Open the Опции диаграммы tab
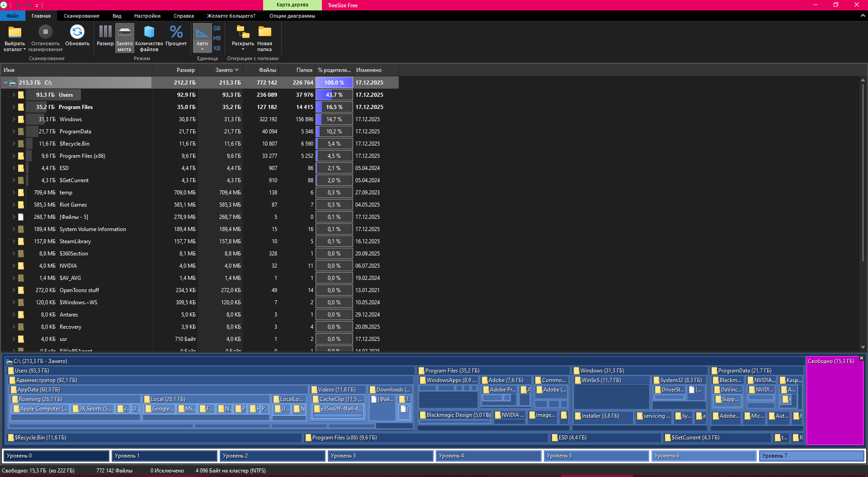Screen dimensions: 868x477 pos(292,16)
